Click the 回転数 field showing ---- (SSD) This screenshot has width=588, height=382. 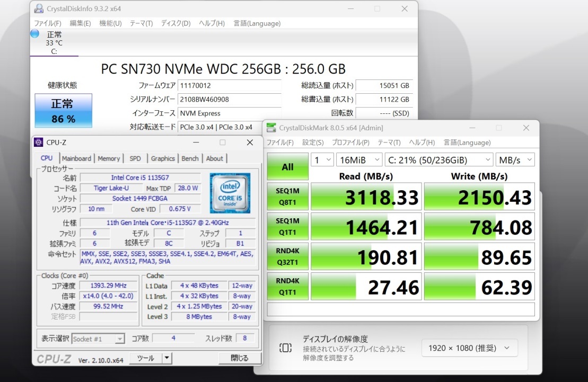(384, 113)
